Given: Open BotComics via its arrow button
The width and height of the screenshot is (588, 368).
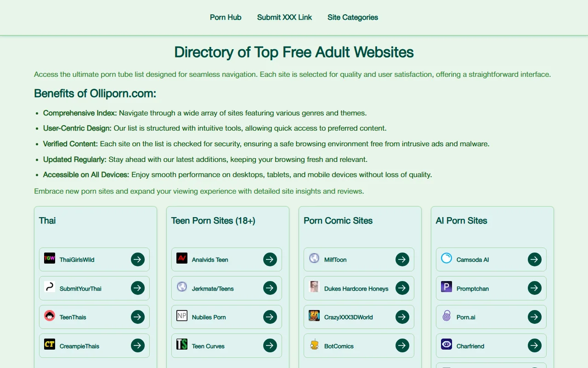Looking at the screenshot, I should click(x=402, y=345).
